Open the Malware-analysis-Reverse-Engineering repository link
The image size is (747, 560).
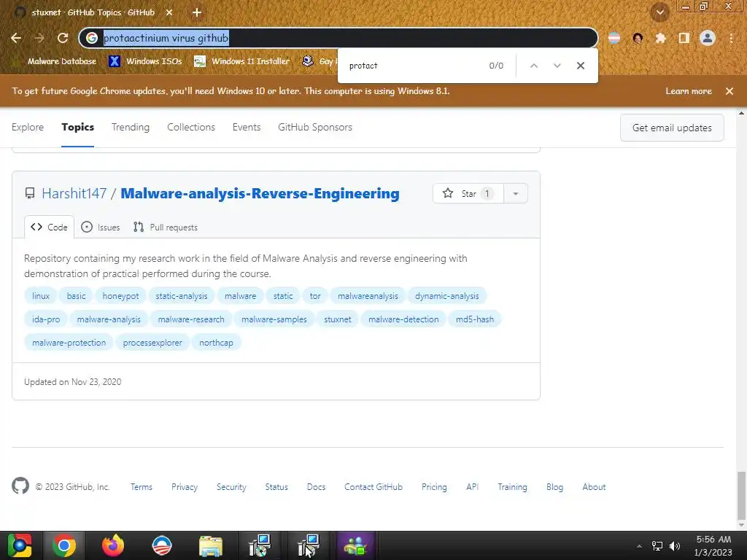point(260,193)
